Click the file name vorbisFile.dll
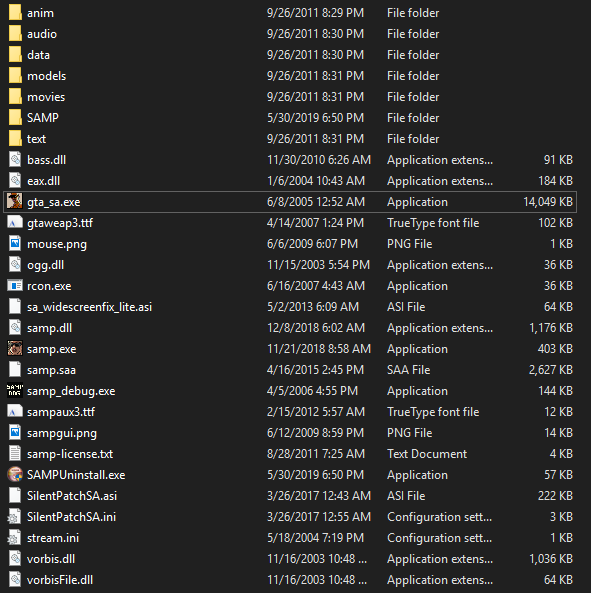Image resolution: width=591 pixels, height=593 pixels. point(60,580)
